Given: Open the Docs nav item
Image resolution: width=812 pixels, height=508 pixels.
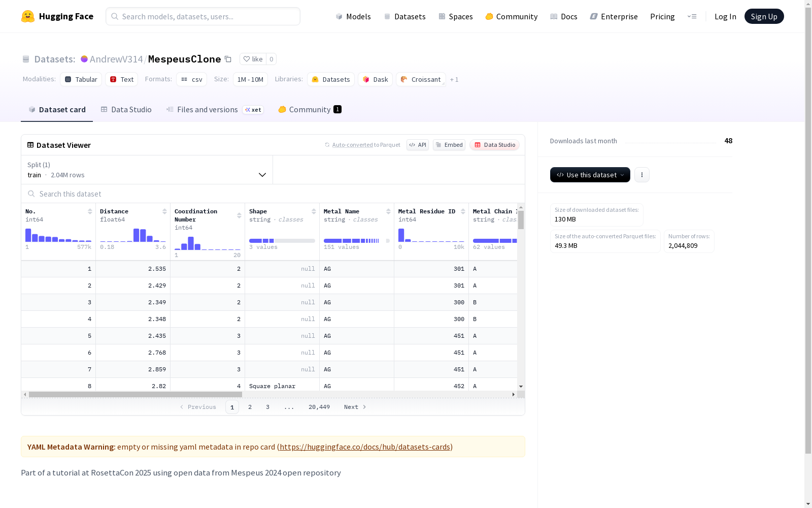Looking at the screenshot, I should point(564,16).
